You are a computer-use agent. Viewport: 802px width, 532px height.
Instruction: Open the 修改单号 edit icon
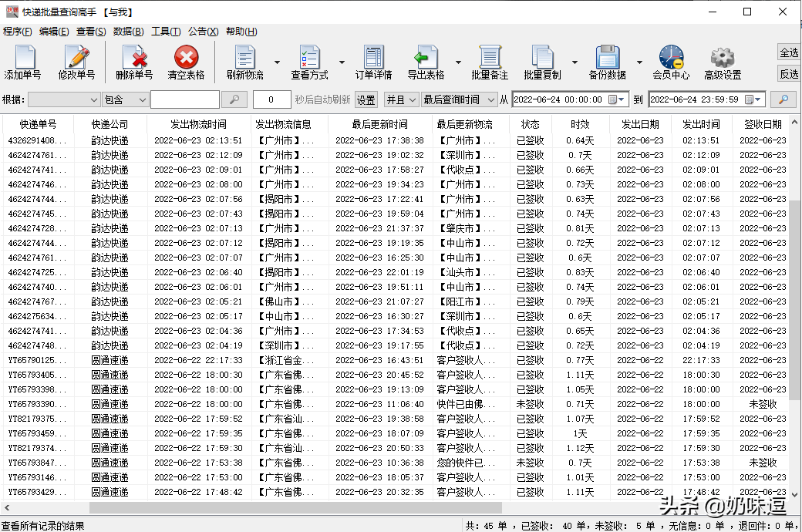(x=76, y=62)
